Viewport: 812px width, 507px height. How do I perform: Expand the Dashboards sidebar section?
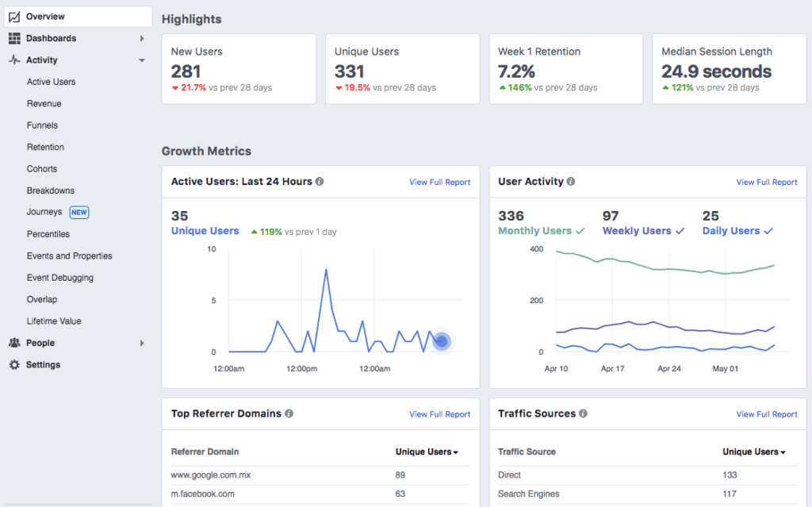pyautogui.click(x=143, y=38)
